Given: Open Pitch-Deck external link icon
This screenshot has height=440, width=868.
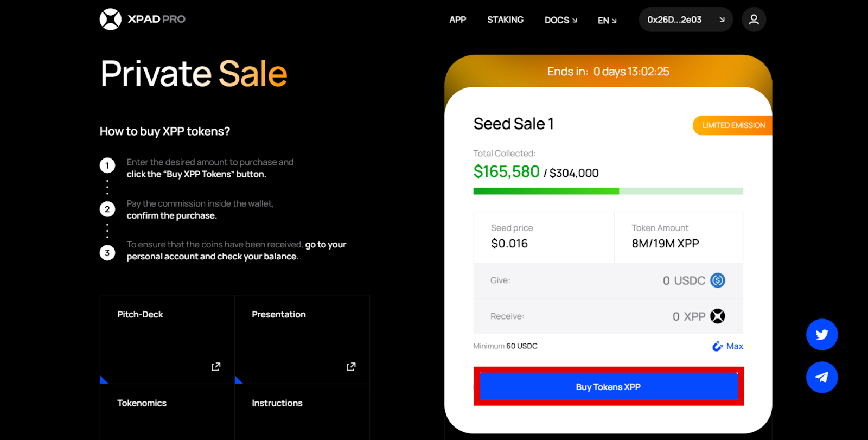Looking at the screenshot, I should 216,367.
